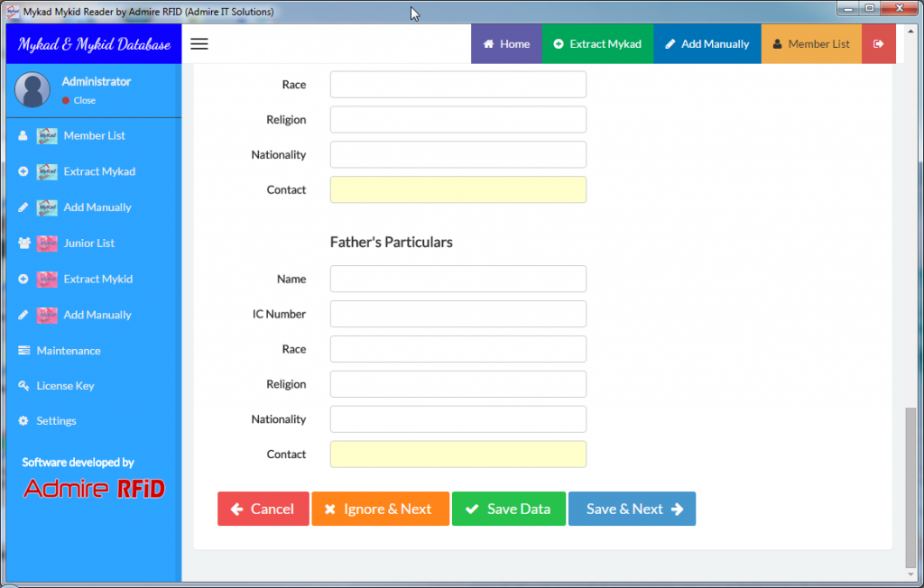Go to Home tab
Viewport: 924px width, 588px height.
pos(506,44)
